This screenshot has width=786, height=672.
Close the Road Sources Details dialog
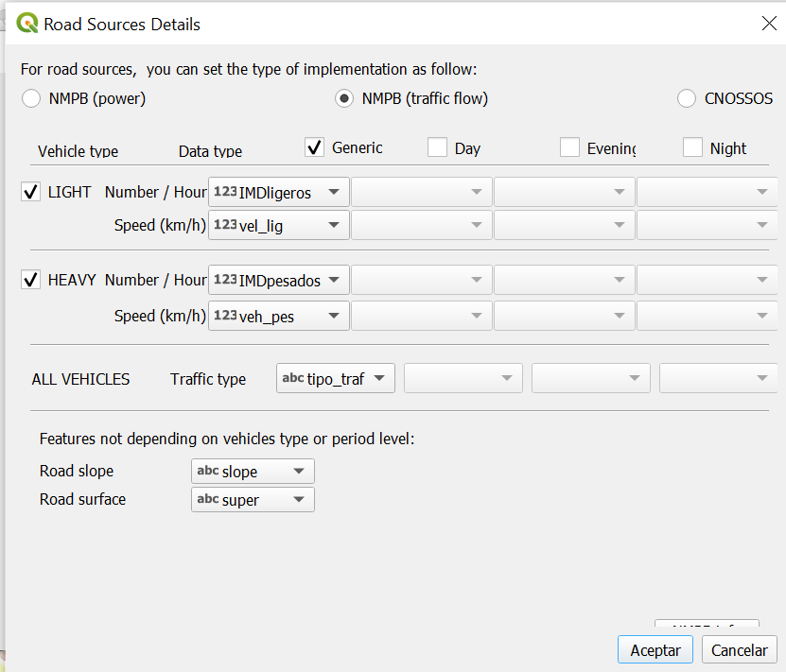click(769, 25)
